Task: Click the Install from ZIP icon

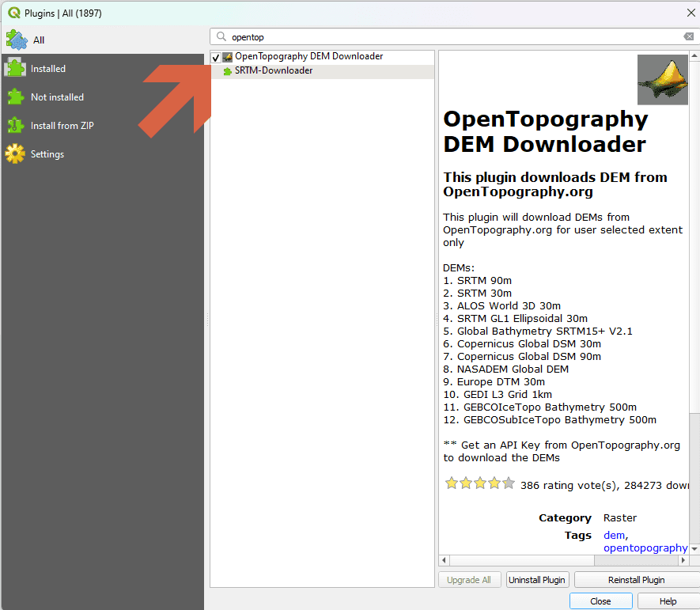Action: point(16,126)
